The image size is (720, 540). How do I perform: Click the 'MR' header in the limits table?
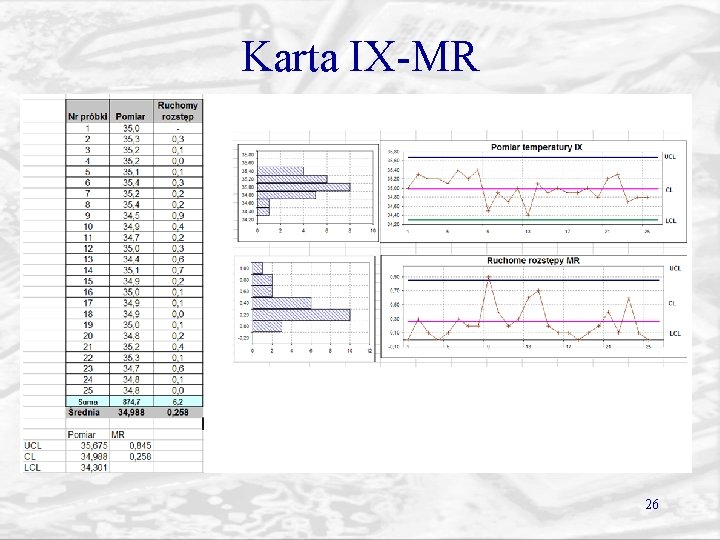[118, 434]
